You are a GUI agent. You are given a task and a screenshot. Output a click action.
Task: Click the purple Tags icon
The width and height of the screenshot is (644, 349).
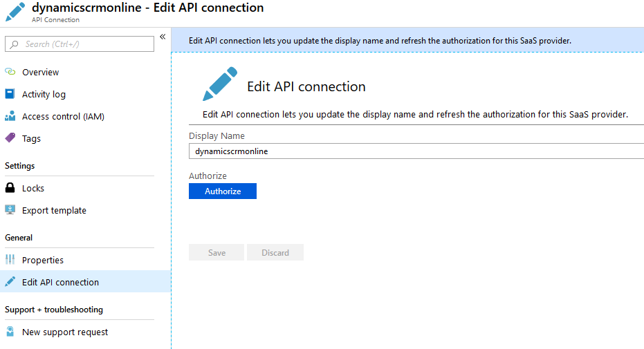(x=10, y=138)
